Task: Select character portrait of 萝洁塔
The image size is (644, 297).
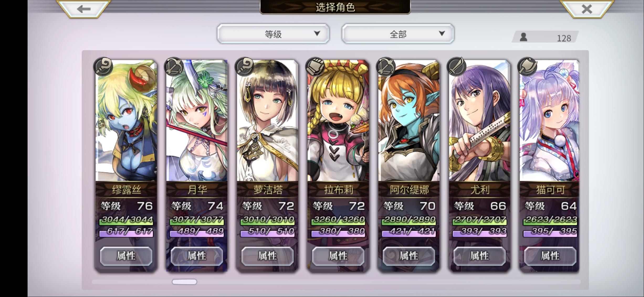Action: (x=268, y=121)
